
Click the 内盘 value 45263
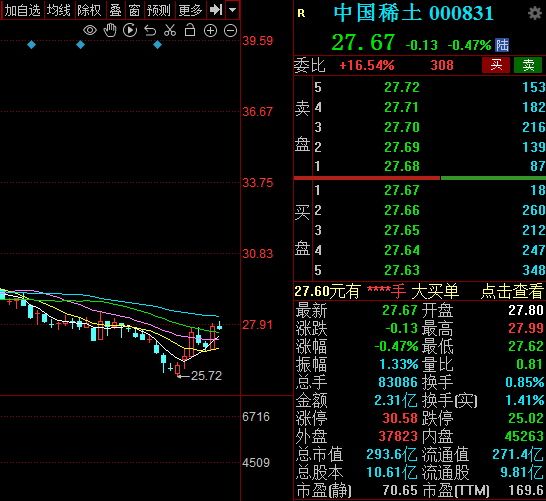click(x=524, y=436)
